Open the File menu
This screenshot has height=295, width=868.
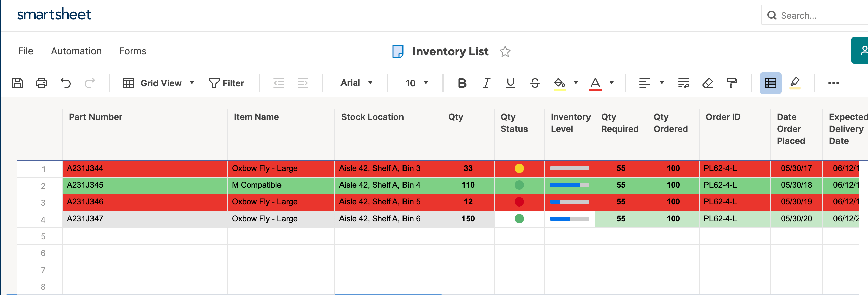pos(25,51)
